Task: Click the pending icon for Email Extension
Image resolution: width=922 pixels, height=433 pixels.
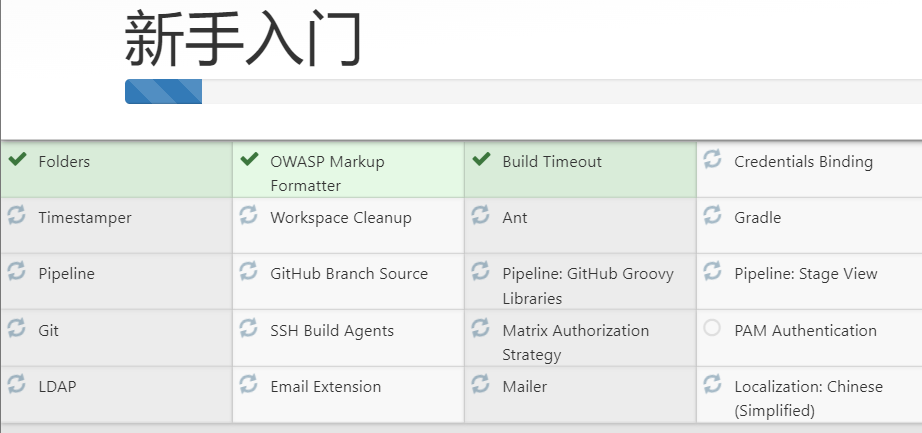Action: [248, 384]
